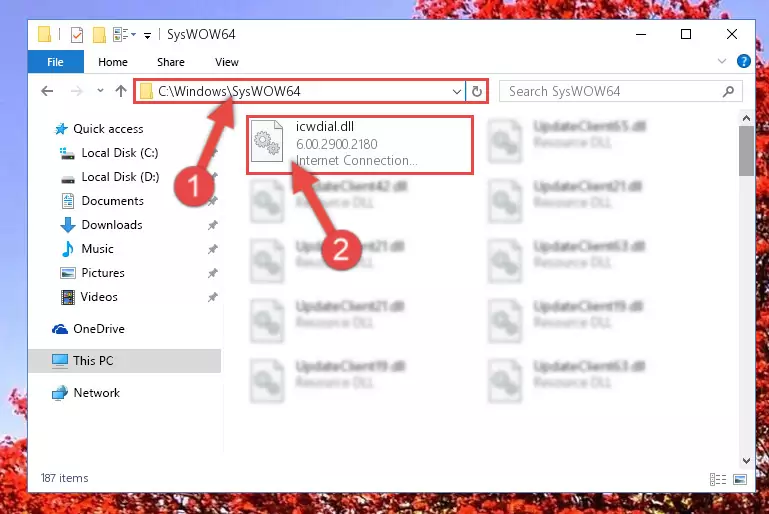Viewport: 769px width, 514px height.
Task: Click the Downloads blue arrow icon
Action: 68,225
